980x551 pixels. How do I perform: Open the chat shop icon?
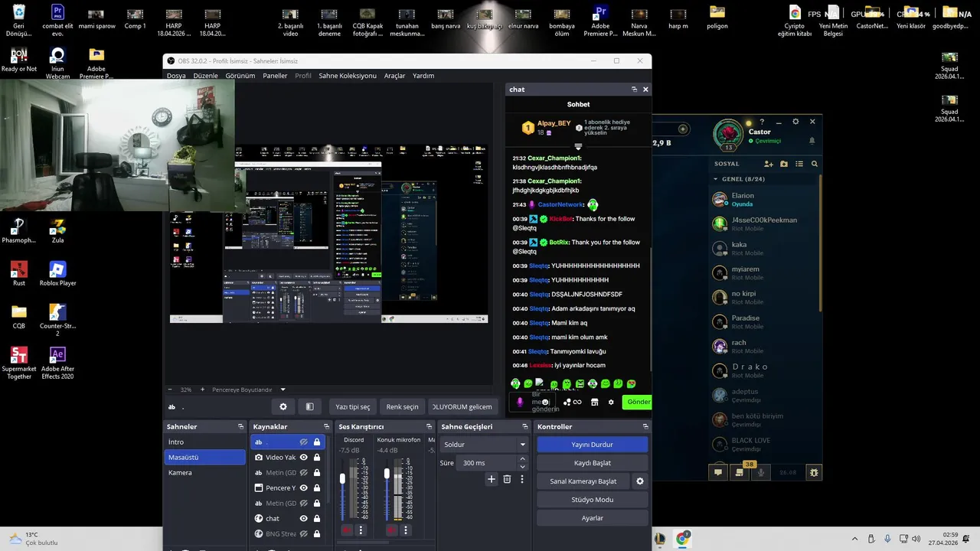(594, 402)
